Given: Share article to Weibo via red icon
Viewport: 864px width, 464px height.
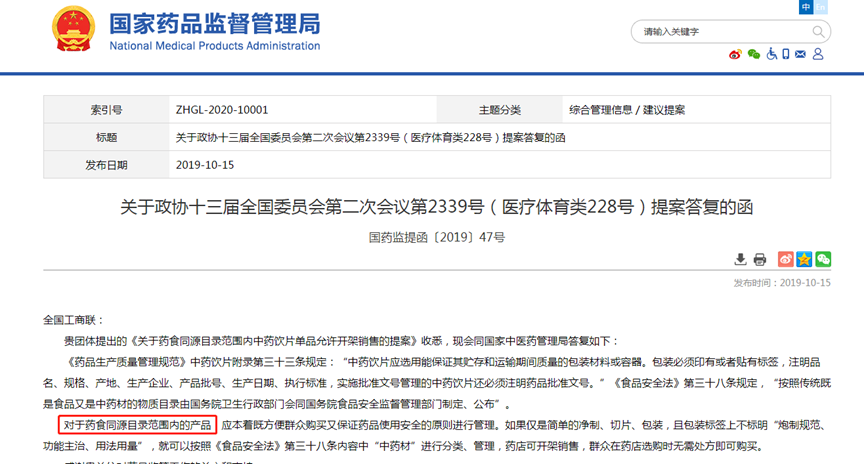Looking at the screenshot, I should click(x=786, y=260).
